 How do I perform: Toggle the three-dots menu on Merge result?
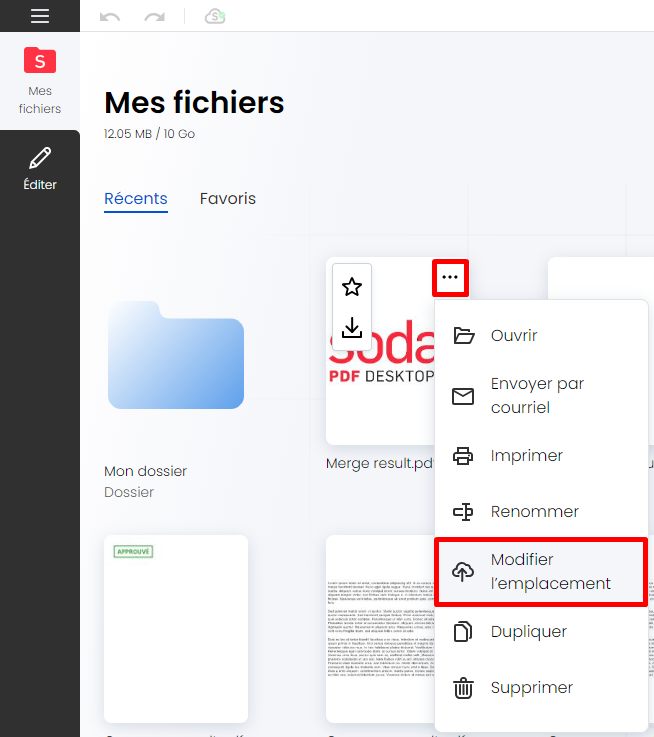[x=450, y=277]
